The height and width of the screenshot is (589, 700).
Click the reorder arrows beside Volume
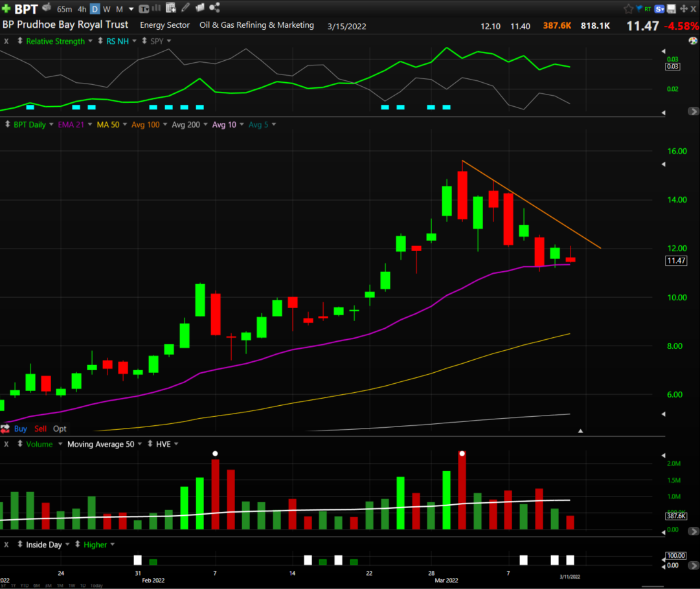(20, 444)
